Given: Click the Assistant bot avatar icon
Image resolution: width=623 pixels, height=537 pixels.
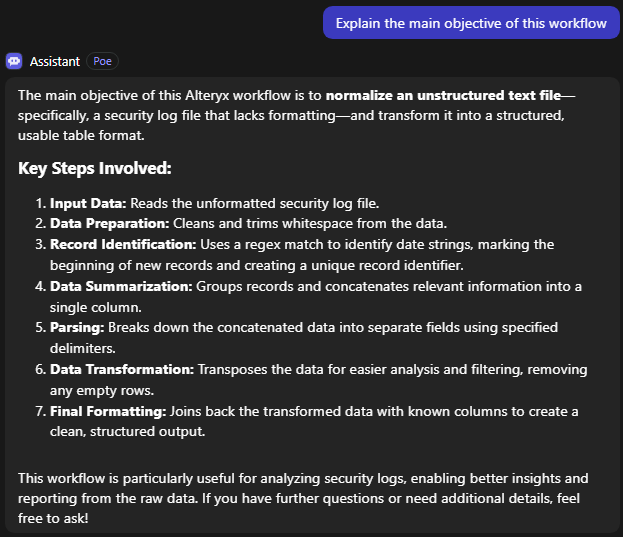Looking at the screenshot, I should coord(14,61).
